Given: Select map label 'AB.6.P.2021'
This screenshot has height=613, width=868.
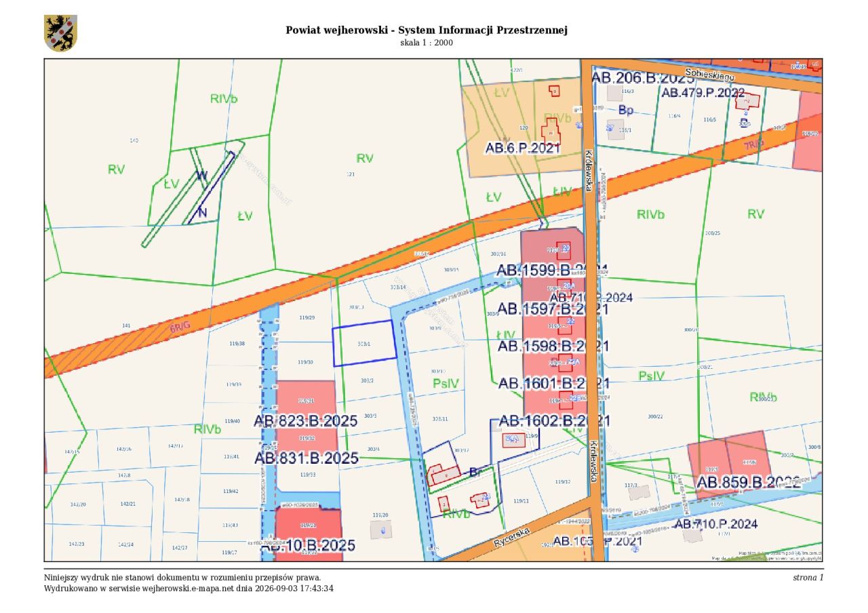Looking at the screenshot, I should pos(523,147).
